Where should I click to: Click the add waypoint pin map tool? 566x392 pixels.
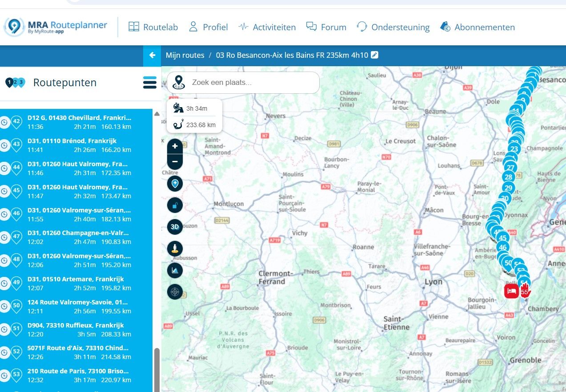175,183
